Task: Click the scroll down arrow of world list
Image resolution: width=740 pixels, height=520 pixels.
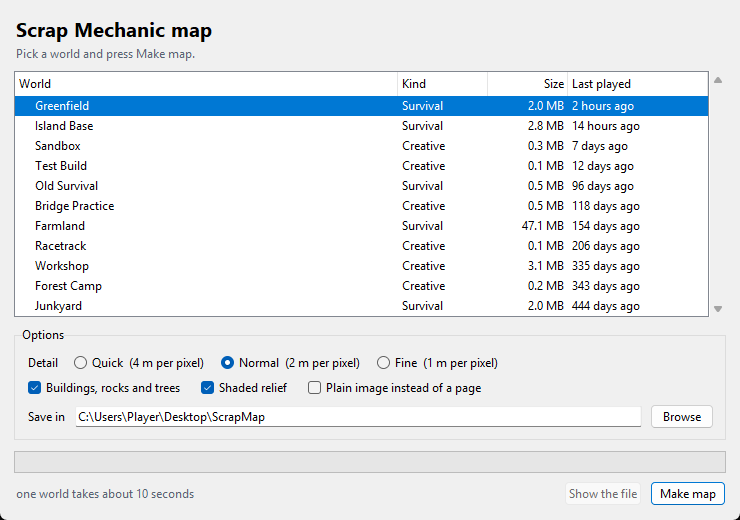Action: pyautogui.click(x=718, y=309)
